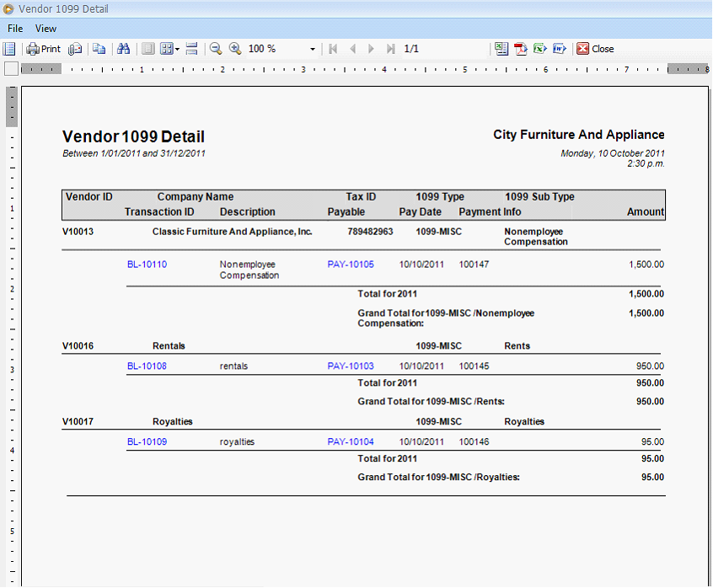Click the ruler corner box
The image size is (713, 588).
coord(11,69)
